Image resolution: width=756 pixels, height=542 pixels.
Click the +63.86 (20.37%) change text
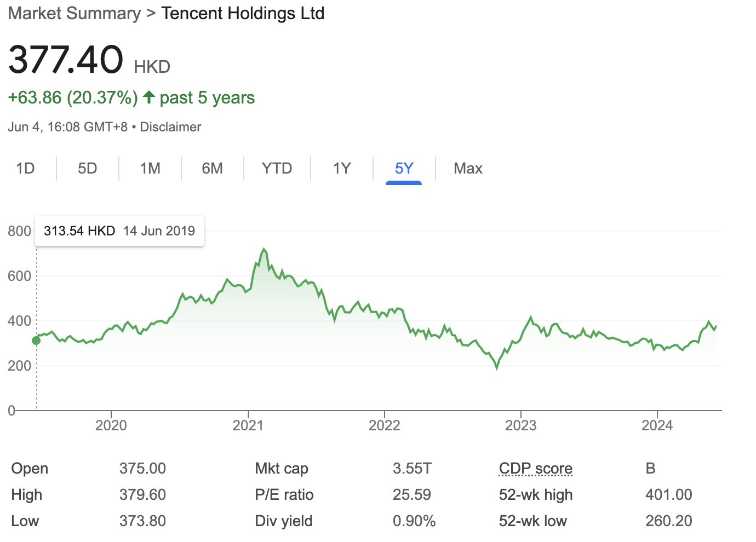click(x=73, y=97)
